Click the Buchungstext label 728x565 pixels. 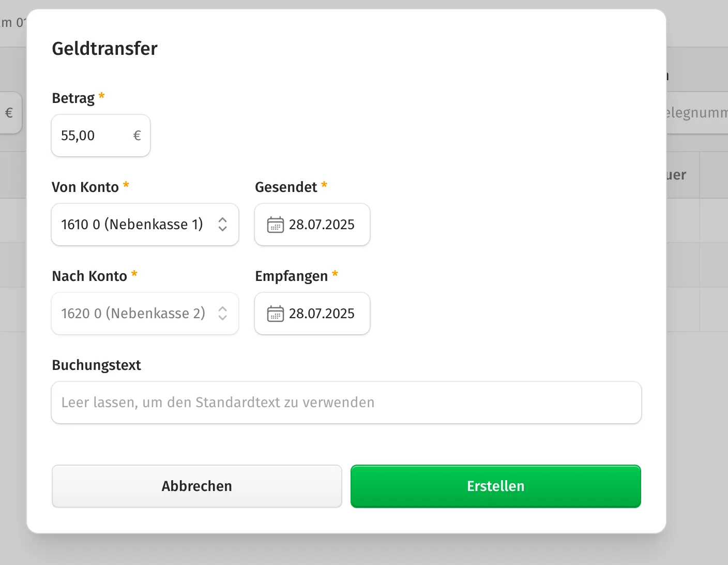pyautogui.click(x=97, y=365)
